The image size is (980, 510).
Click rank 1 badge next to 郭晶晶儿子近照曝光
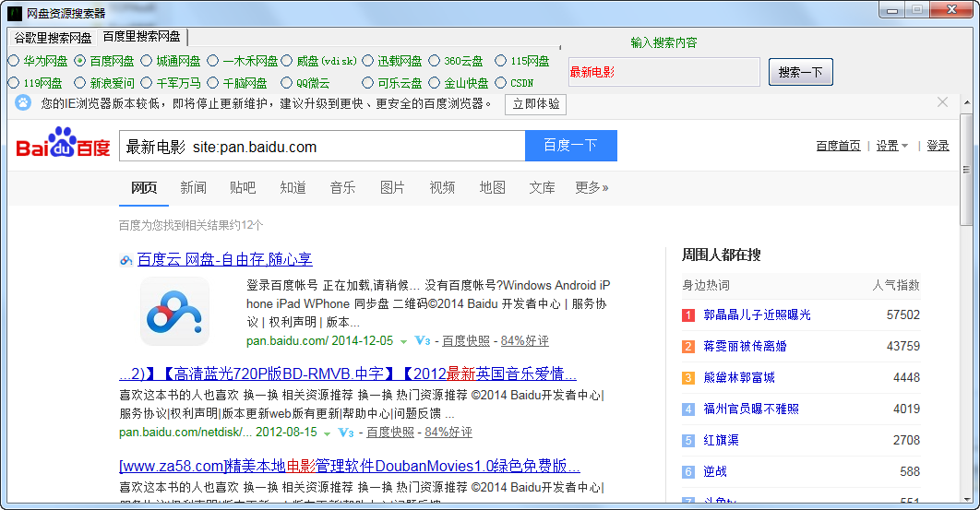click(688, 315)
